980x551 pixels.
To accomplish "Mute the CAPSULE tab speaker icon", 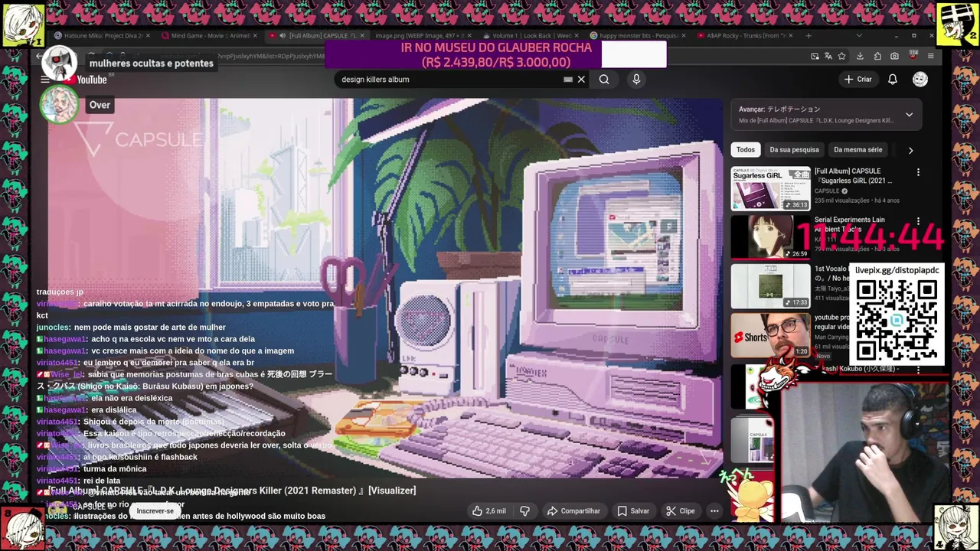I will pos(283,36).
